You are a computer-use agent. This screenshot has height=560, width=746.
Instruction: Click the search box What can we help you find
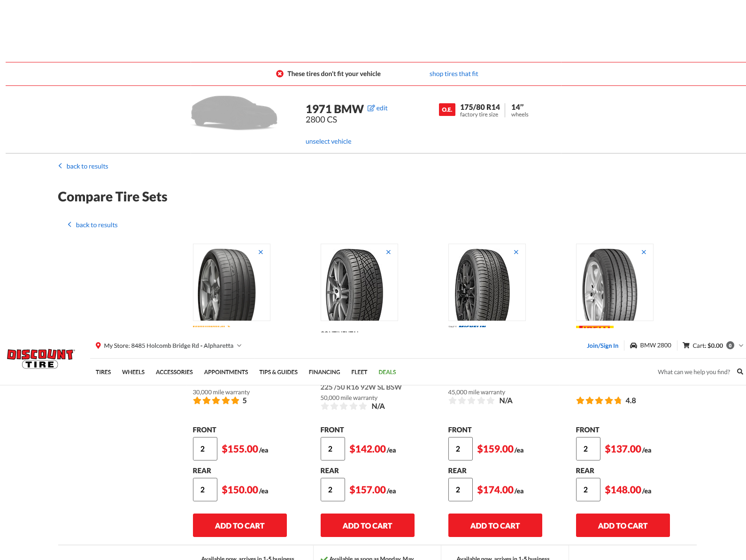(693, 372)
